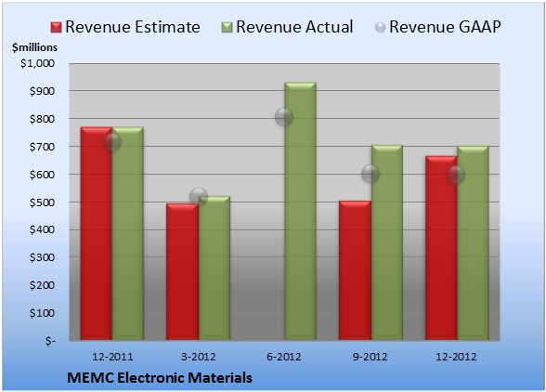Click the '6-2012' category label

pyautogui.click(x=284, y=357)
